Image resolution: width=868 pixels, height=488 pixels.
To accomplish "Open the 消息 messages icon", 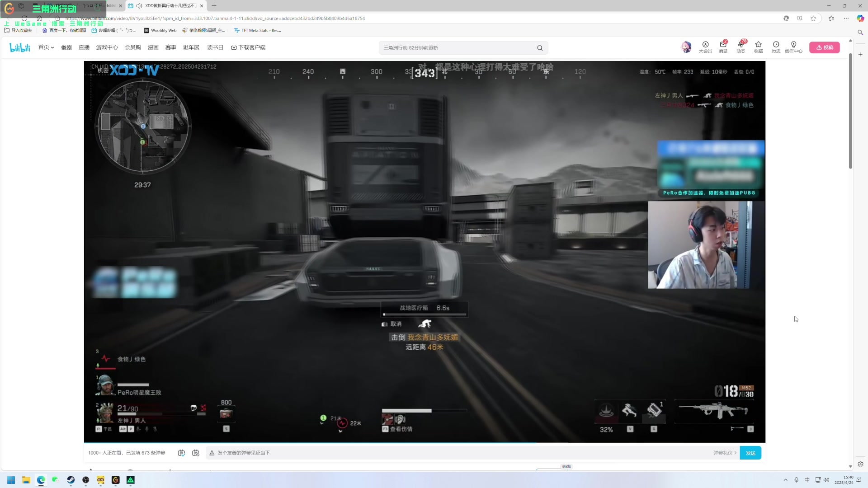I will pos(723,47).
